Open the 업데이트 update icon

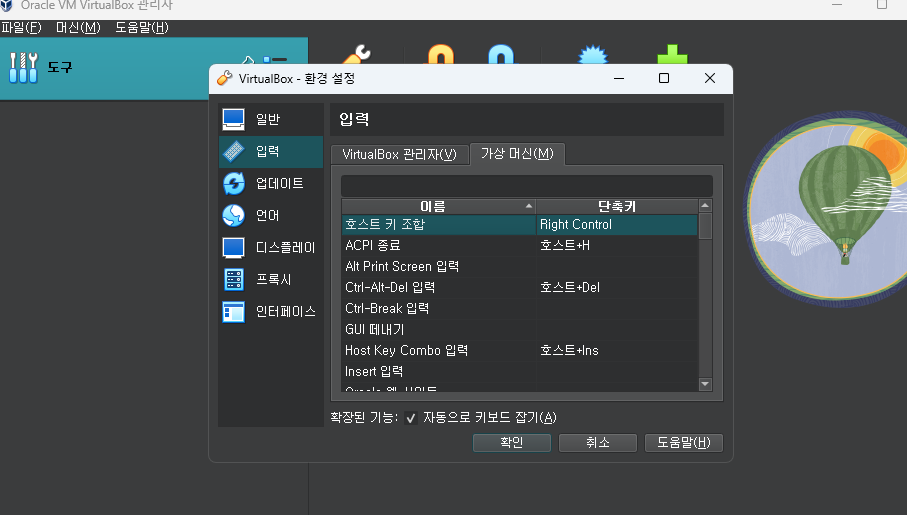click(x=234, y=183)
